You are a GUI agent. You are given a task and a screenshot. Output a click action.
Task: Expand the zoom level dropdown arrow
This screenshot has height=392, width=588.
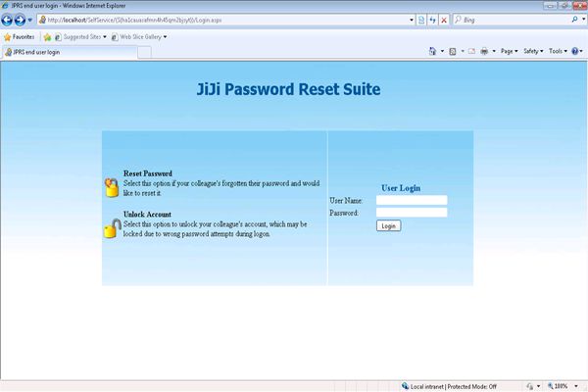click(x=576, y=386)
